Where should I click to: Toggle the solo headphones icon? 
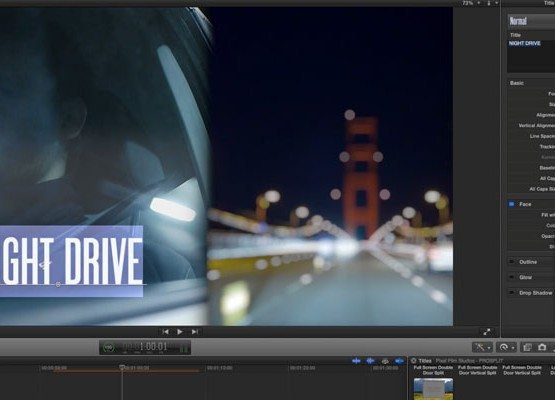(x=385, y=361)
